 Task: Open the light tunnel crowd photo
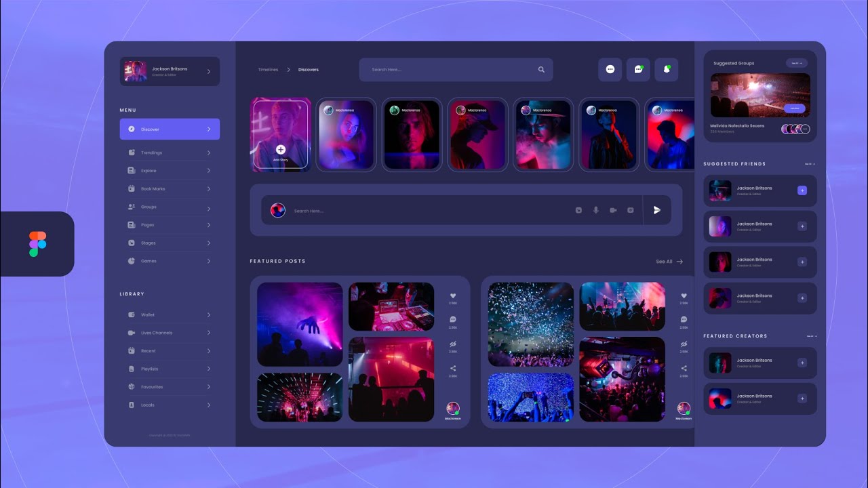pos(300,397)
